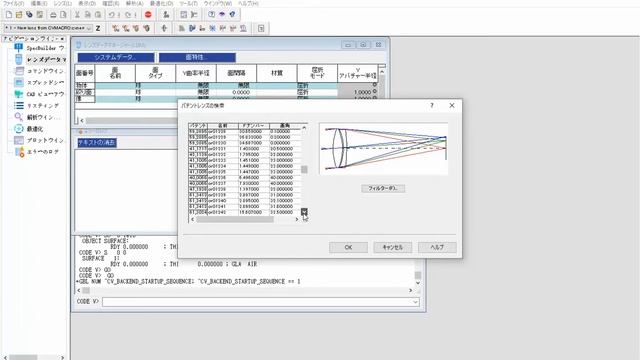The image size is (640, 360).
Task: Click the テキストの消去 button
Action: 97,142
